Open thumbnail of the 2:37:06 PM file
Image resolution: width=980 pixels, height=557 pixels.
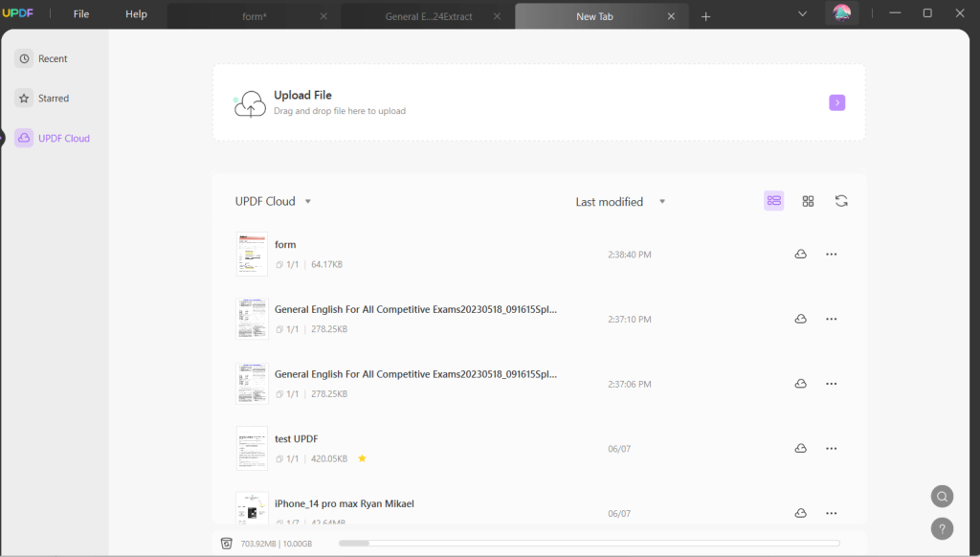pos(252,384)
